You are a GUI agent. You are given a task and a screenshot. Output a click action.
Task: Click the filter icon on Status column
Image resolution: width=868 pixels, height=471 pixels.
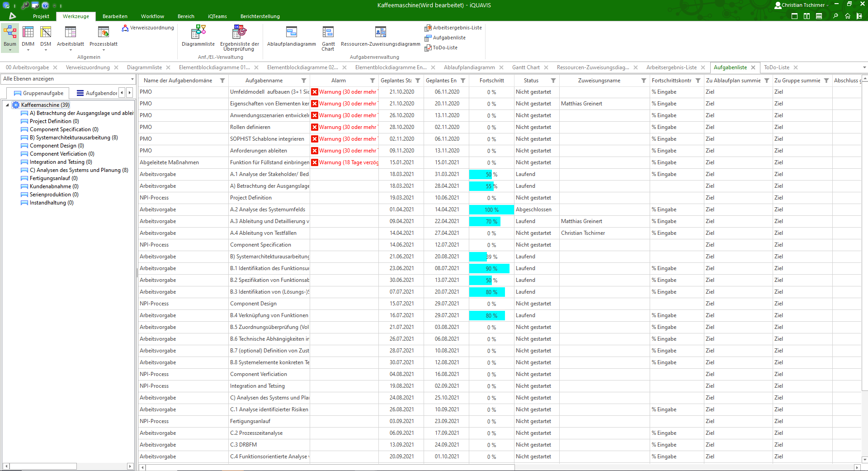[x=553, y=81]
